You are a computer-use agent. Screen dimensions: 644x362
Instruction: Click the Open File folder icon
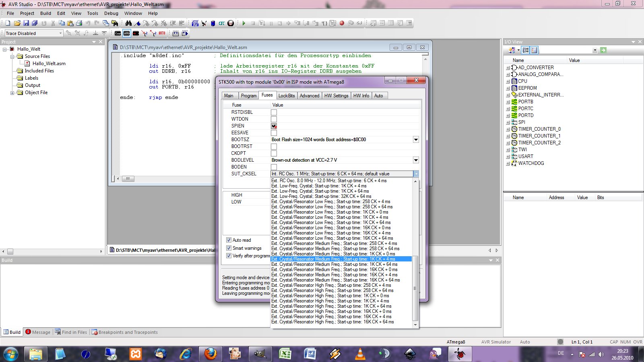click(17, 23)
